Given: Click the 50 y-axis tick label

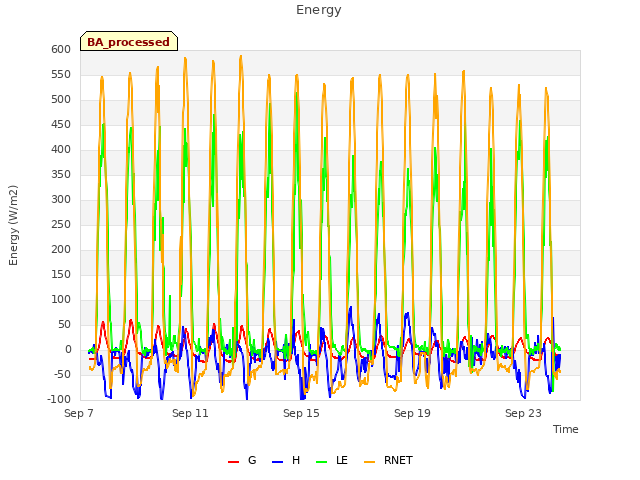Looking at the screenshot, I should pos(64,324).
